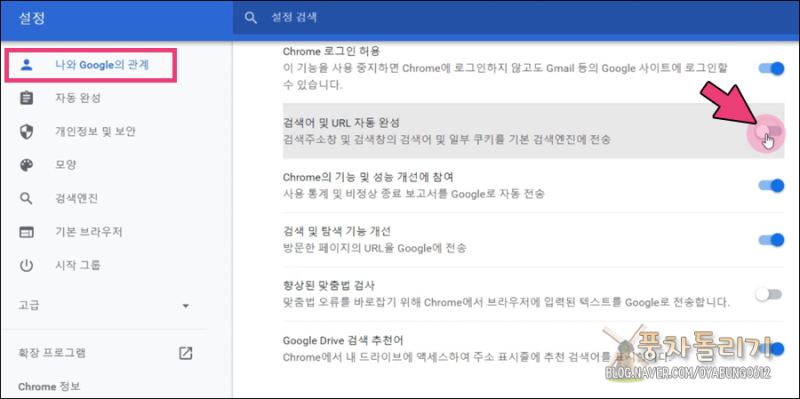Go to the 자동 완성 settings section
The image size is (800, 399).
(x=78, y=98)
